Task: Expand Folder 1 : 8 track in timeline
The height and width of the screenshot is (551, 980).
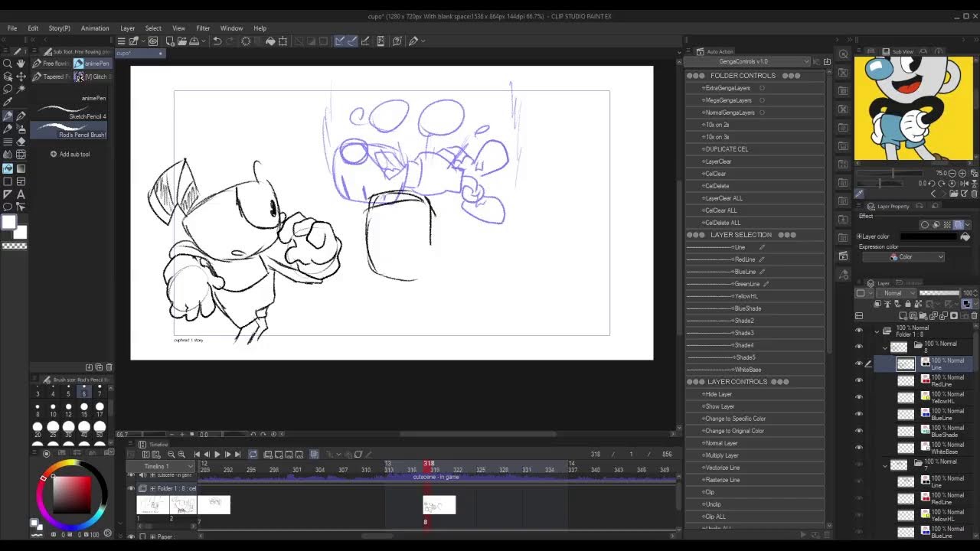Action: point(152,488)
